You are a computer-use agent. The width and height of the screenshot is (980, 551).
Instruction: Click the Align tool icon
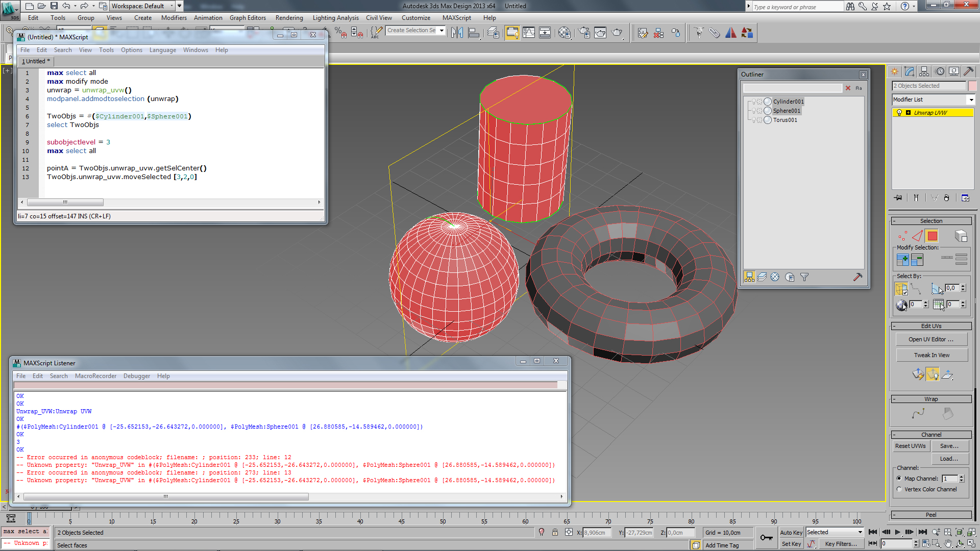(x=474, y=33)
